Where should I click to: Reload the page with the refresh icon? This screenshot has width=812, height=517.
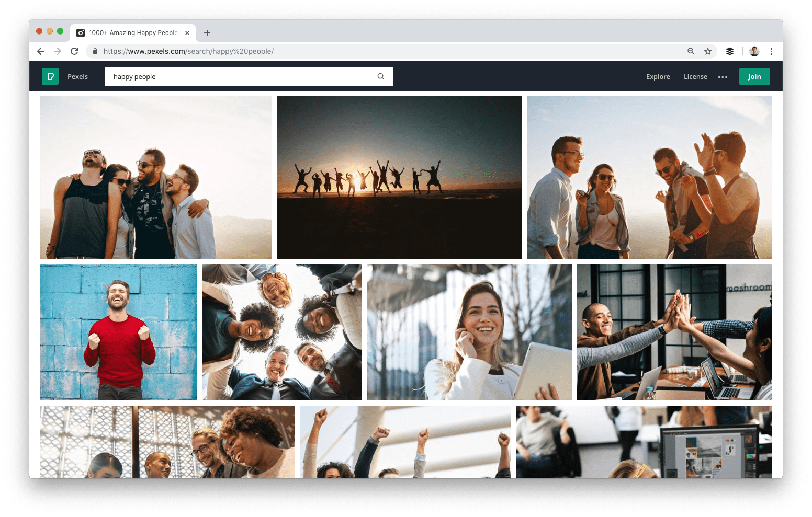tap(74, 51)
